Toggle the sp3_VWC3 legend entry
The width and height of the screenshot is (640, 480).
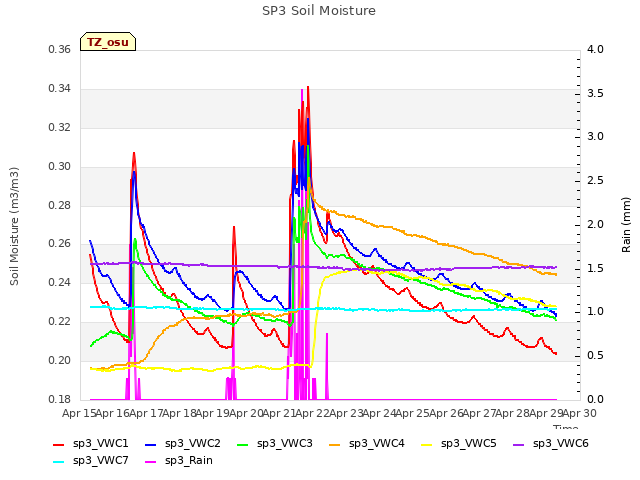(x=275, y=444)
